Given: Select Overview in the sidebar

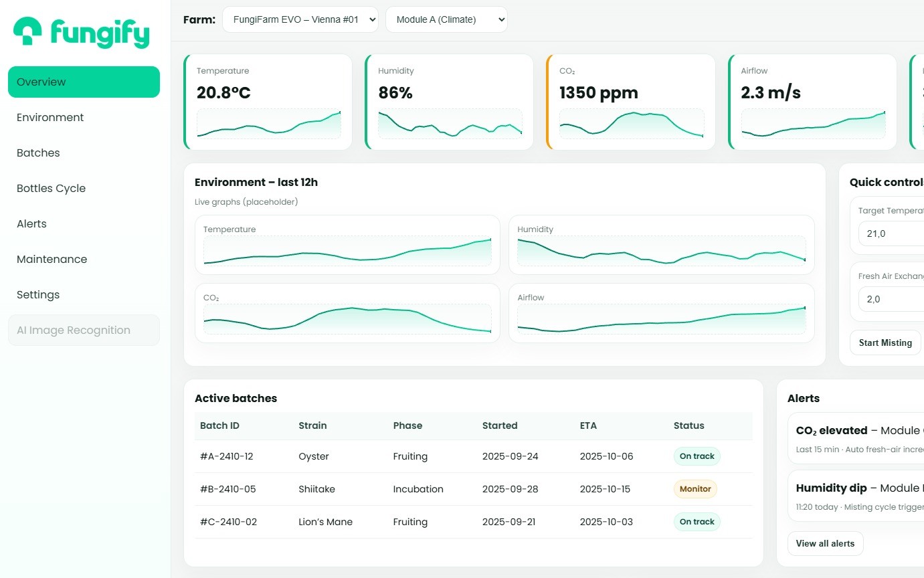Looking at the screenshot, I should click(84, 82).
